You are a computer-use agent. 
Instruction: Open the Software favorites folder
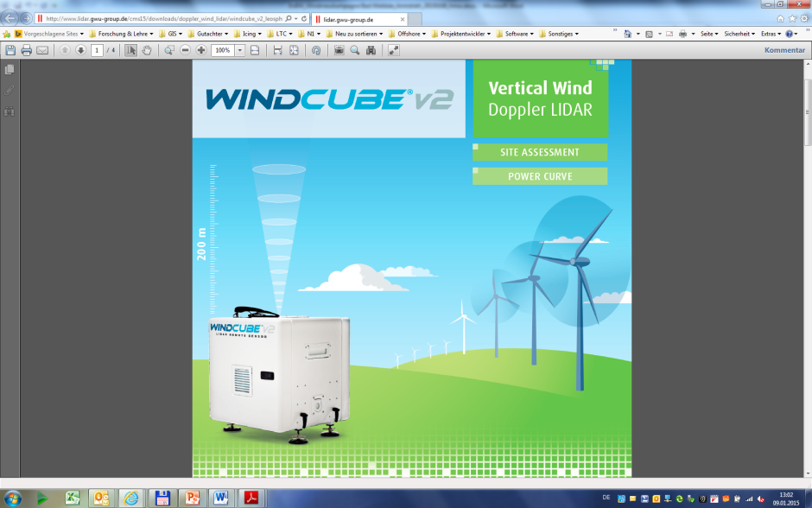pos(515,34)
